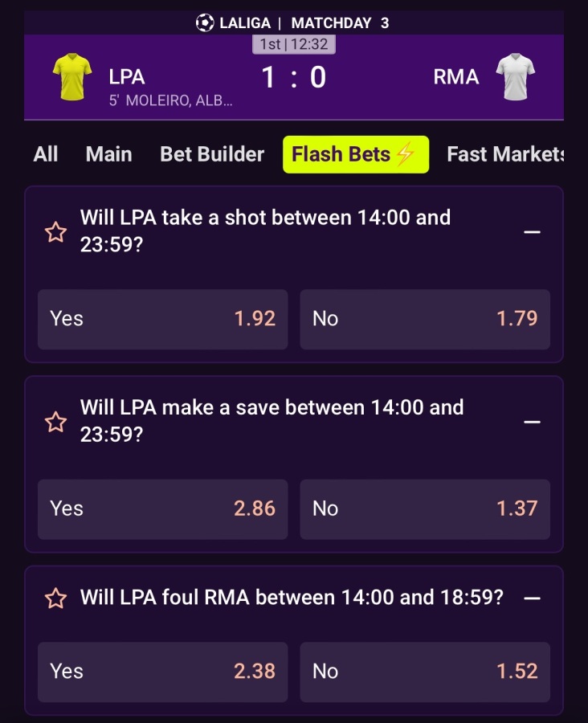Choose No at 1.52 for LPA foul
Screen dimensions: 588x723
click(425, 672)
